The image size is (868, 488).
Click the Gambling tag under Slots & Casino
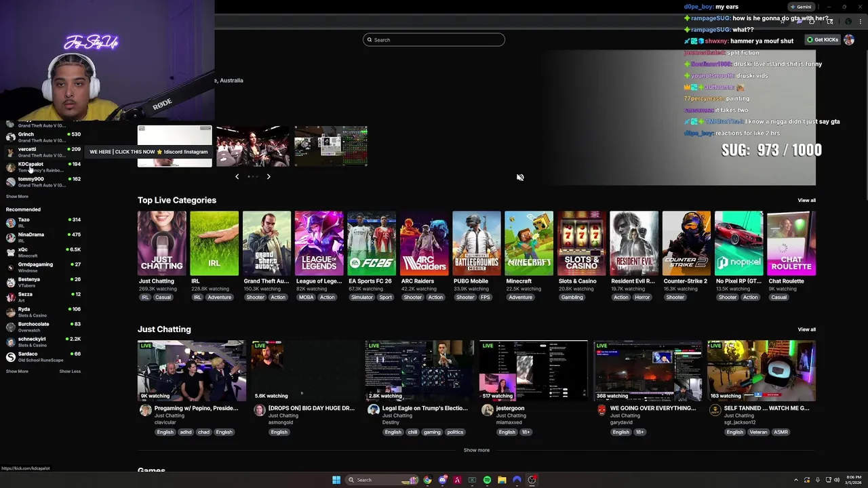(572, 298)
